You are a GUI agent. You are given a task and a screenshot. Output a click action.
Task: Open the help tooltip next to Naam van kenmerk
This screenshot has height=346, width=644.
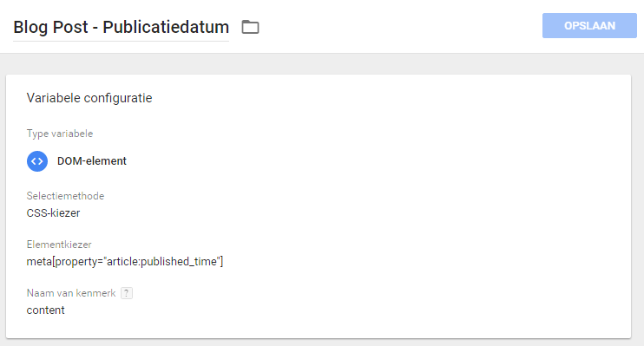click(x=127, y=293)
